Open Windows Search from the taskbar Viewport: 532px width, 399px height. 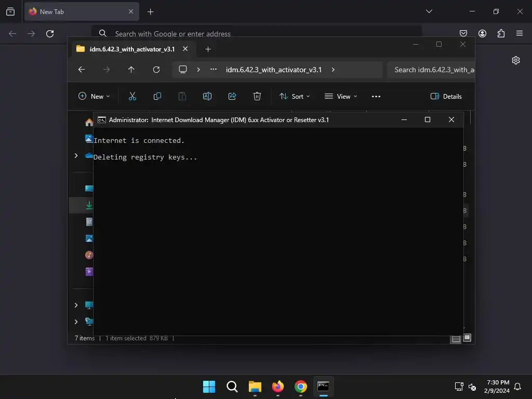232,387
